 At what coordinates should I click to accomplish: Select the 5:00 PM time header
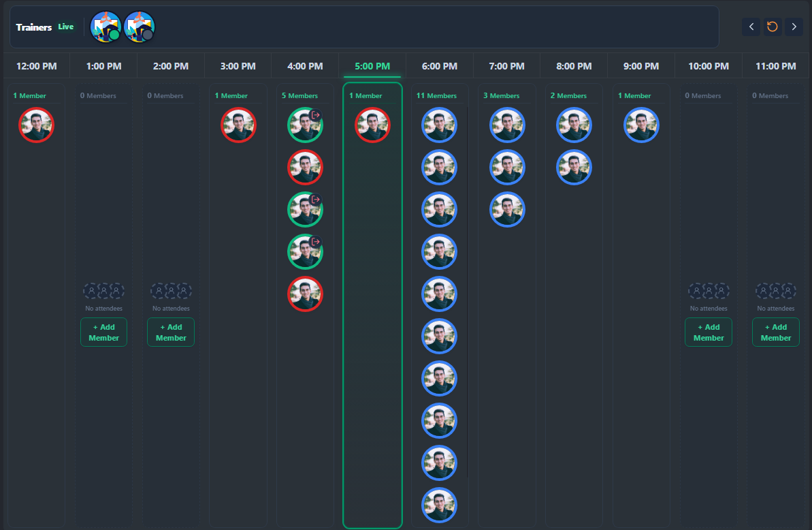click(372, 66)
